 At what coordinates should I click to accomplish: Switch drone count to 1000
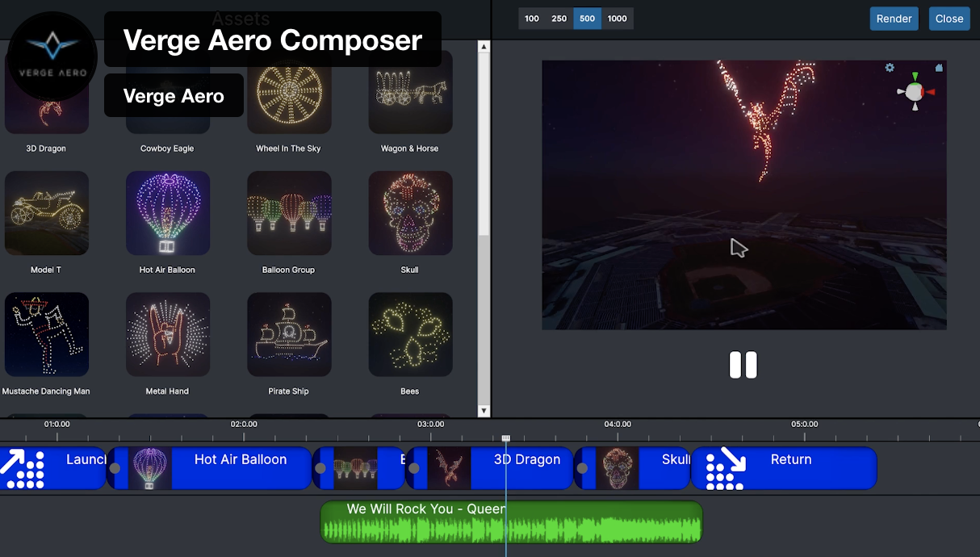click(617, 19)
